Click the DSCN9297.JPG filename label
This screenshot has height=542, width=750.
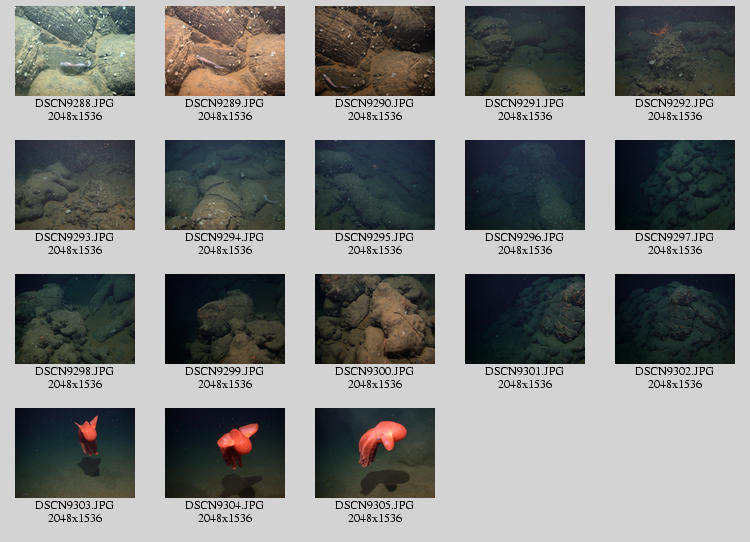coord(675,237)
